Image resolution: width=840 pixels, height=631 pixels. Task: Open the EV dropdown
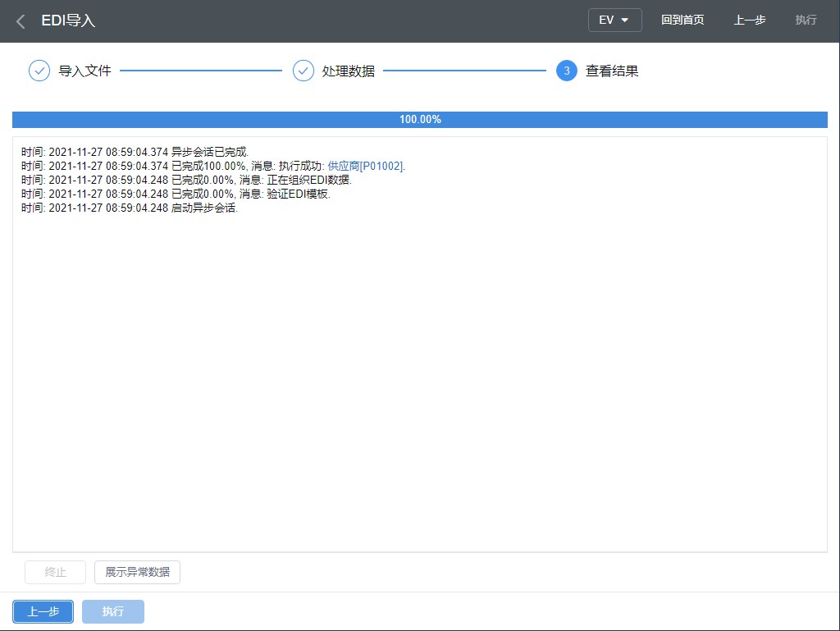pyautogui.click(x=614, y=21)
